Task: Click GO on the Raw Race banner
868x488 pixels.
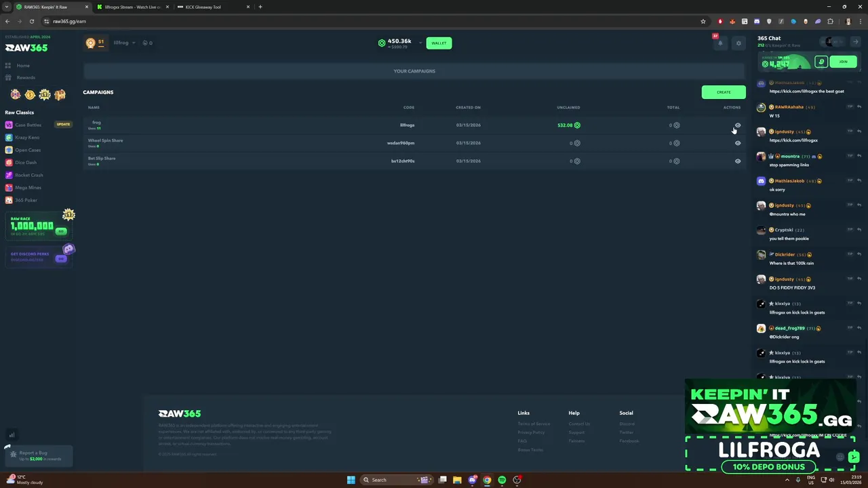Action: pyautogui.click(x=61, y=231)
